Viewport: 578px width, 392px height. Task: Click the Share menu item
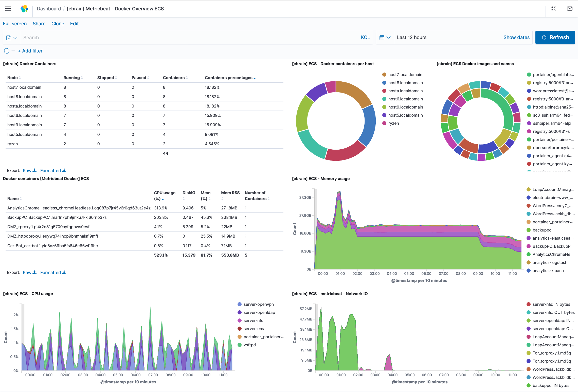(x=39, y=24)
